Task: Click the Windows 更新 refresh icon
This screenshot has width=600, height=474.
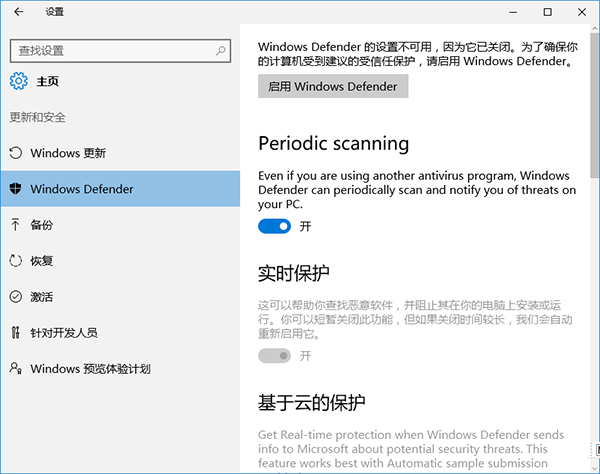Action: 15,153
